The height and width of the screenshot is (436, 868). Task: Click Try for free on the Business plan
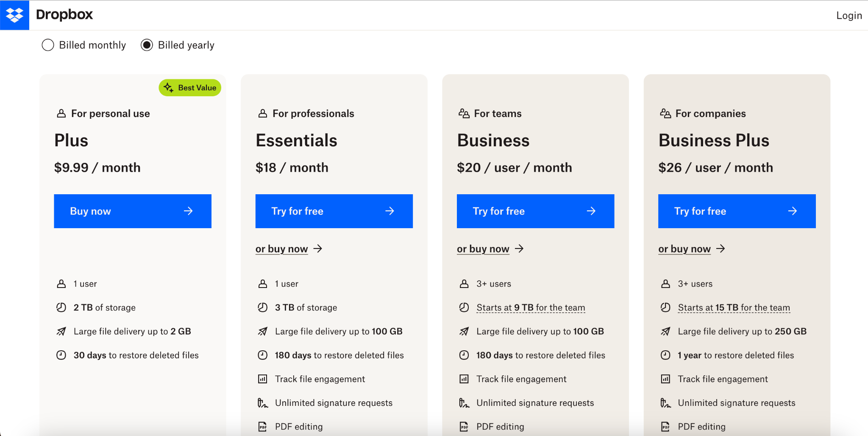tap(535, 211)
